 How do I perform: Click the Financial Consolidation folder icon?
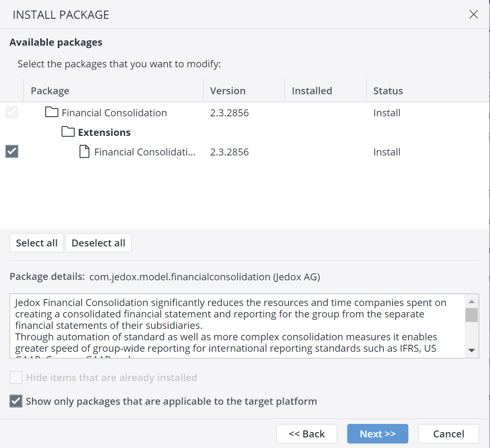[52, 112]
